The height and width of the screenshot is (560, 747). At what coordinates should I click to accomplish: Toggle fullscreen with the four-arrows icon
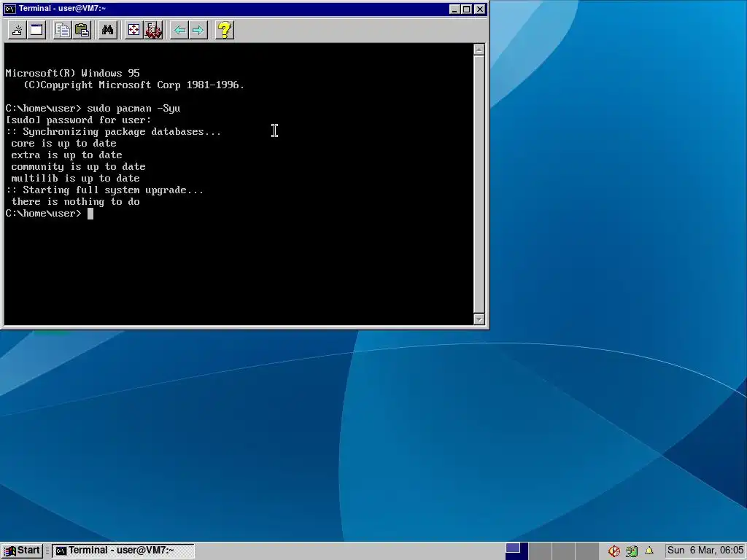coord(134,31)
